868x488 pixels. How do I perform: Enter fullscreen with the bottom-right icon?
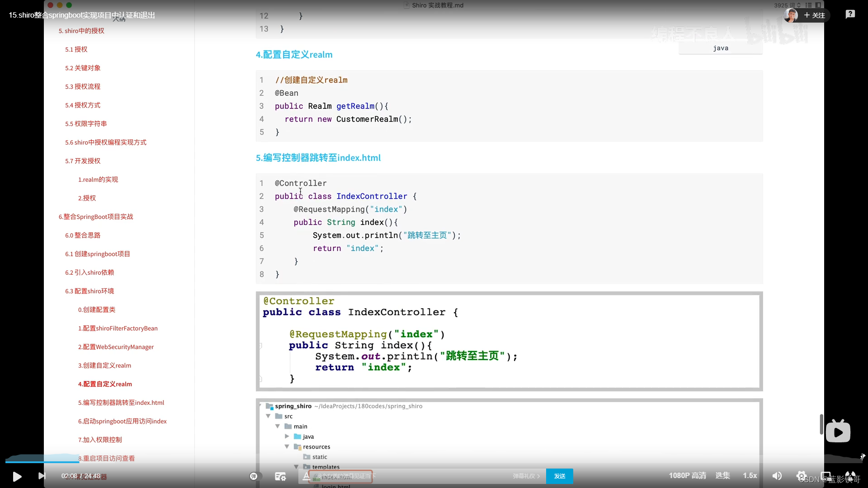click(850, 476)
